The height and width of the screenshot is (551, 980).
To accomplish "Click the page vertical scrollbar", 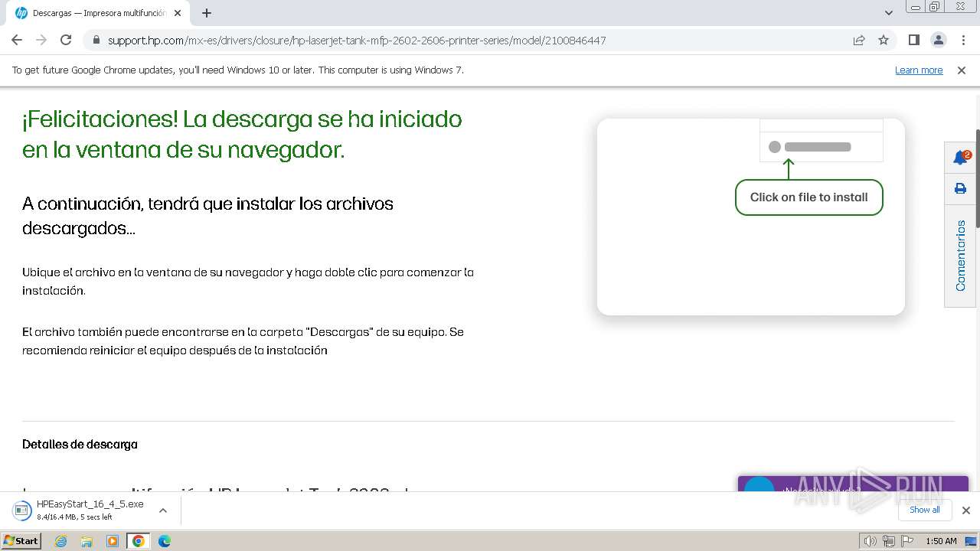I will tap(976, 178).
